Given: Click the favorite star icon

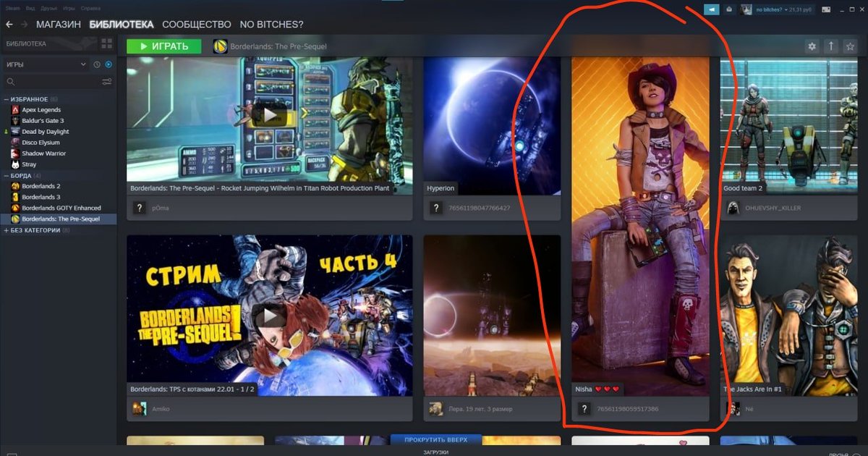Looking at the screenshot, I should pyautogui.click(x=851, y=46).
